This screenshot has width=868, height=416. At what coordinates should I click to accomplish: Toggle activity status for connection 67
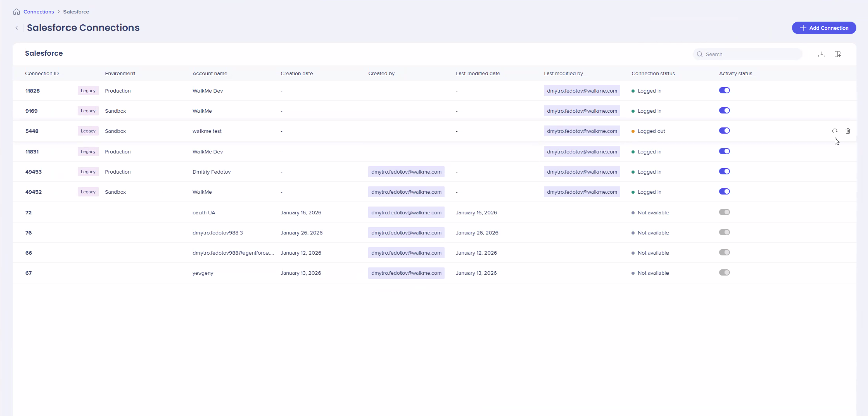tap(724, 273)
